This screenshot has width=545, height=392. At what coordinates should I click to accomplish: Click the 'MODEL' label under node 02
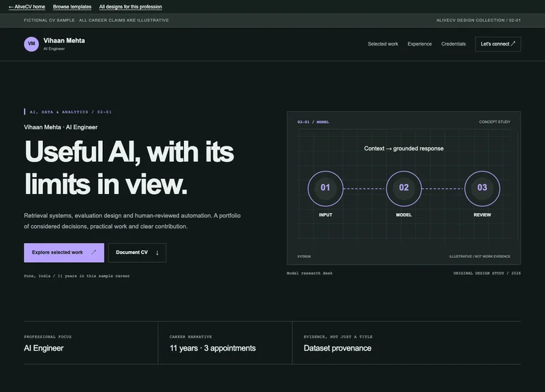403,215
